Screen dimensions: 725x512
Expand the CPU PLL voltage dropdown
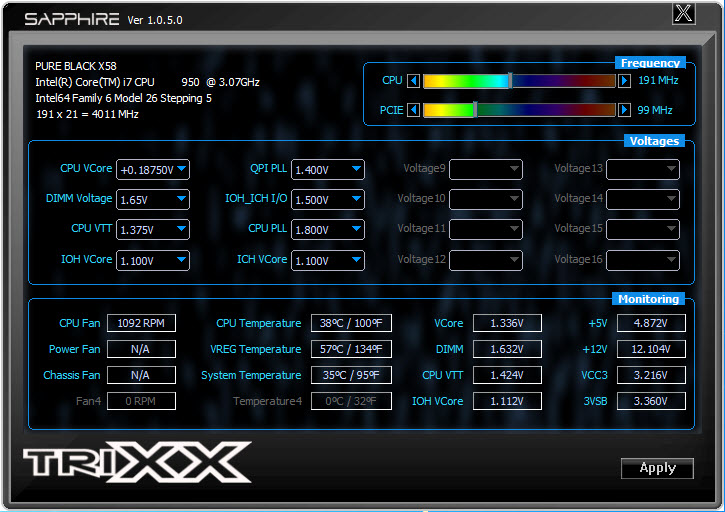pyautogui.click(x=327, y=229)
